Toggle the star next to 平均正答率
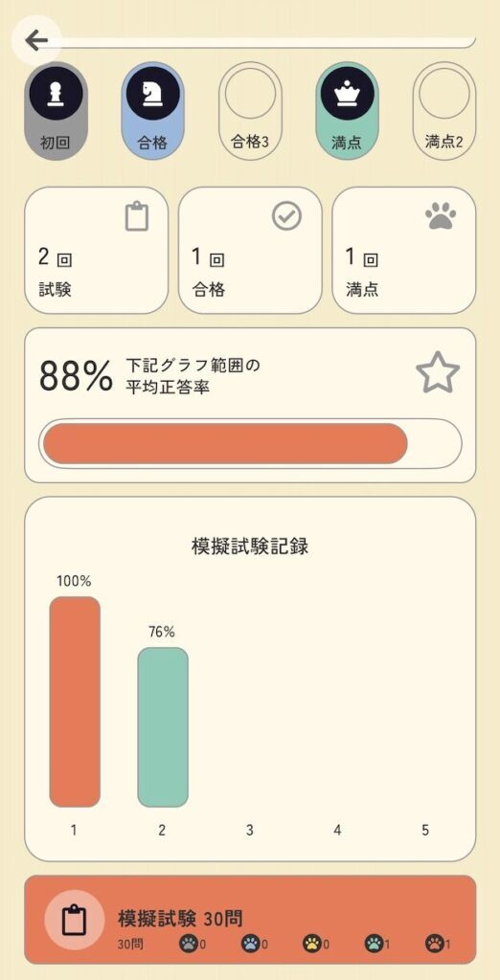Viewport: 500px width, 980px height. (x=438, y=373)
